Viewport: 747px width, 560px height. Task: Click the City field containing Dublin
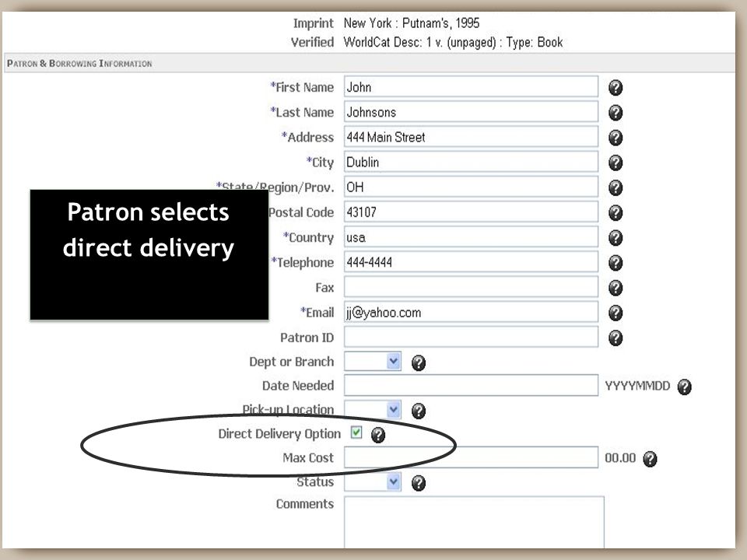click(472, 162)
